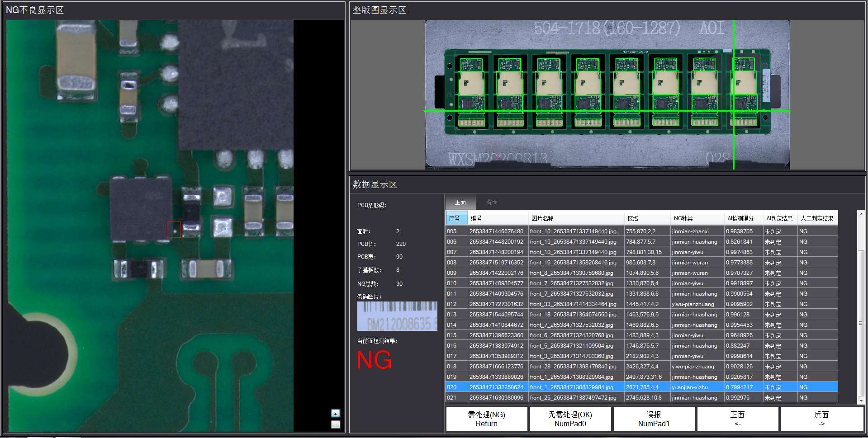Click the 正面 <- navigation button
This screenshot has width=868, height=438.
pyautogui.click(x=737, y=419)
